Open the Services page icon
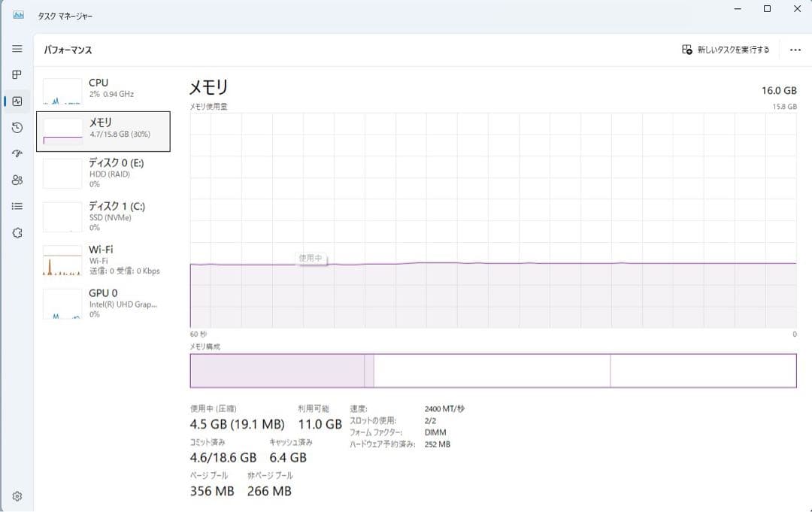The image size is (812, 512). pos(17,232)
